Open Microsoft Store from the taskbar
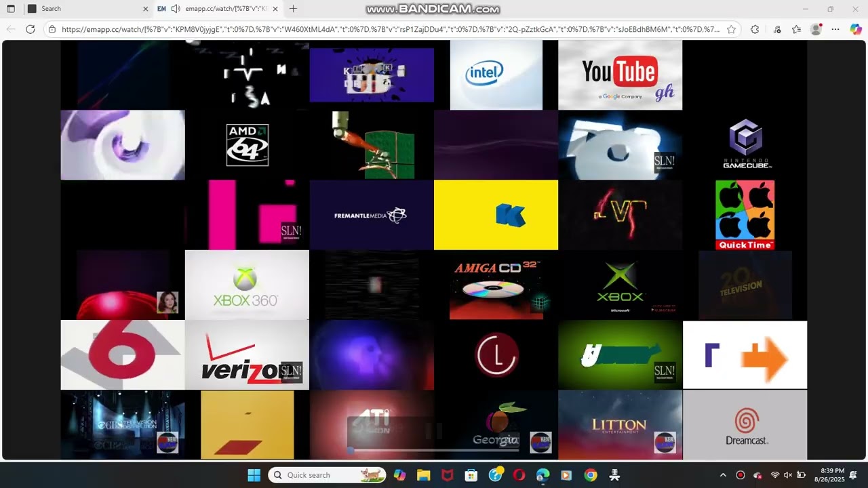 (x=471, y=475)
